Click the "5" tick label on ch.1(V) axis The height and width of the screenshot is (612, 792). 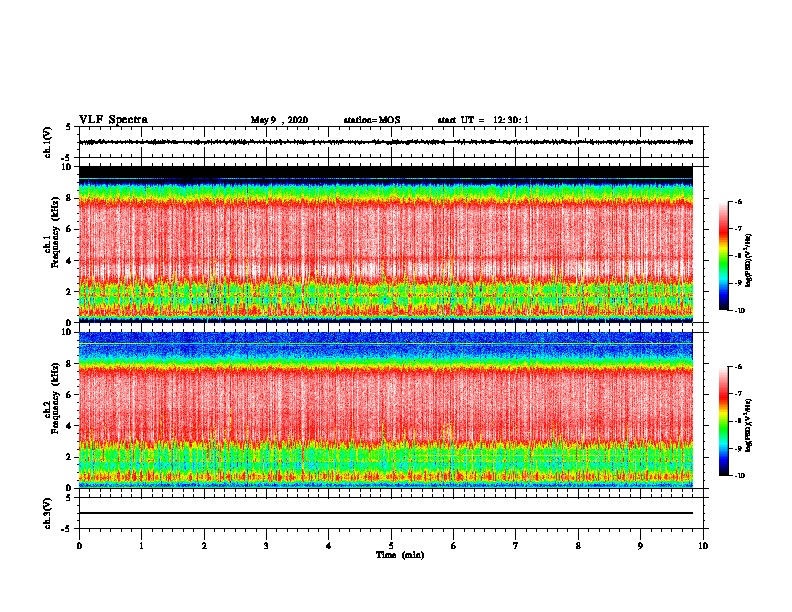pyautogui.click(x=69, y=127)
